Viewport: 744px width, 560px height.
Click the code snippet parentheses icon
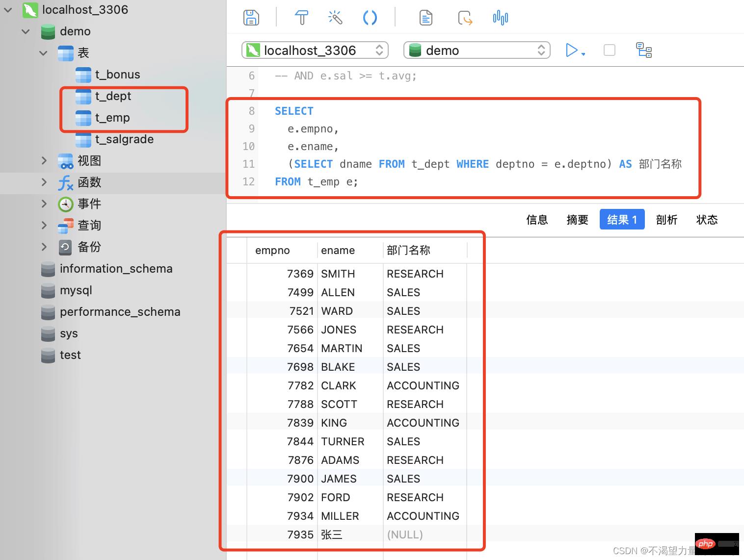pyautogui.click(x=370, y=18)
